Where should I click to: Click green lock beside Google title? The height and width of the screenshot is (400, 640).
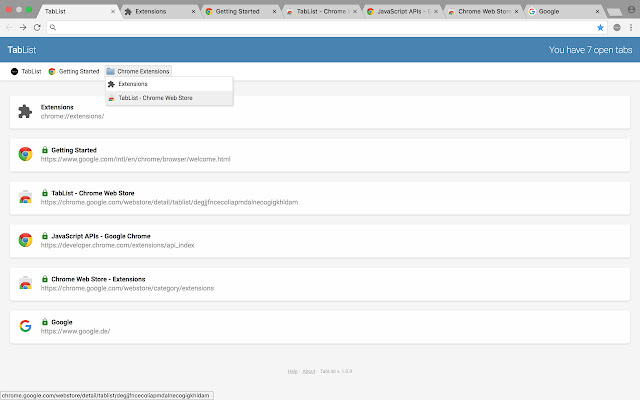click(x=45, y=322)
